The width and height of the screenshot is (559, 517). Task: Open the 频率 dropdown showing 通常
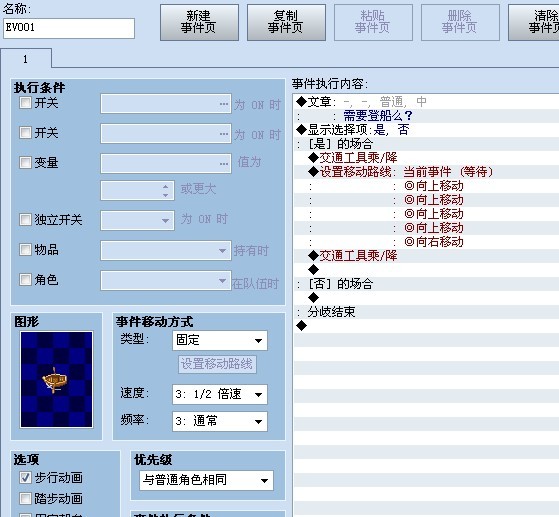click(220, 421)
